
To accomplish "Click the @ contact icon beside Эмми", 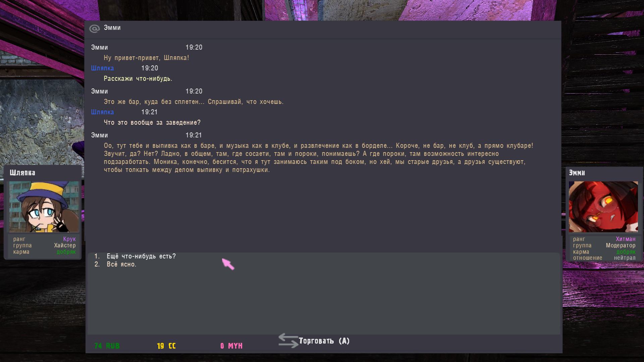I will pyautogui.click(x=95, y=29).
